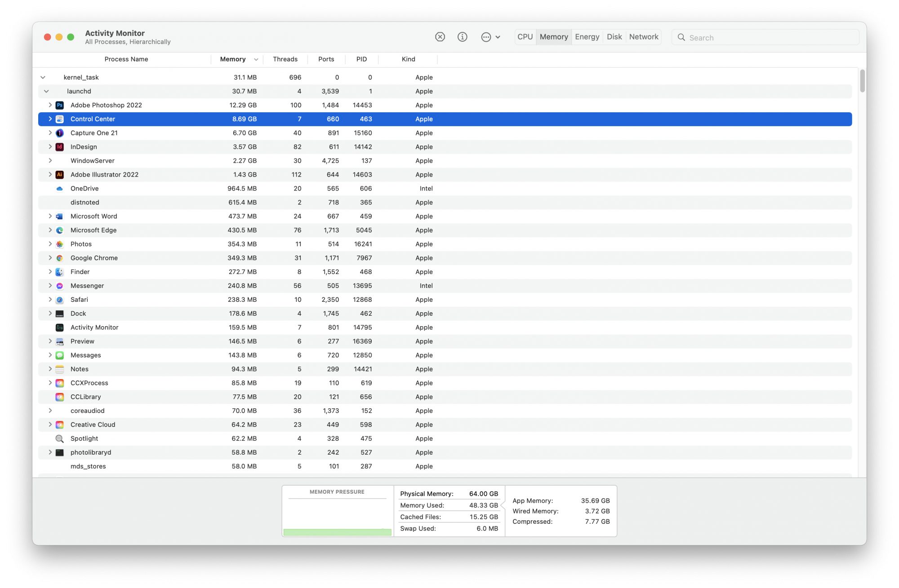The height and width of the screenshot is (588, 899).
Task: Select the InDesign process icon
Action: click(59, 147)
